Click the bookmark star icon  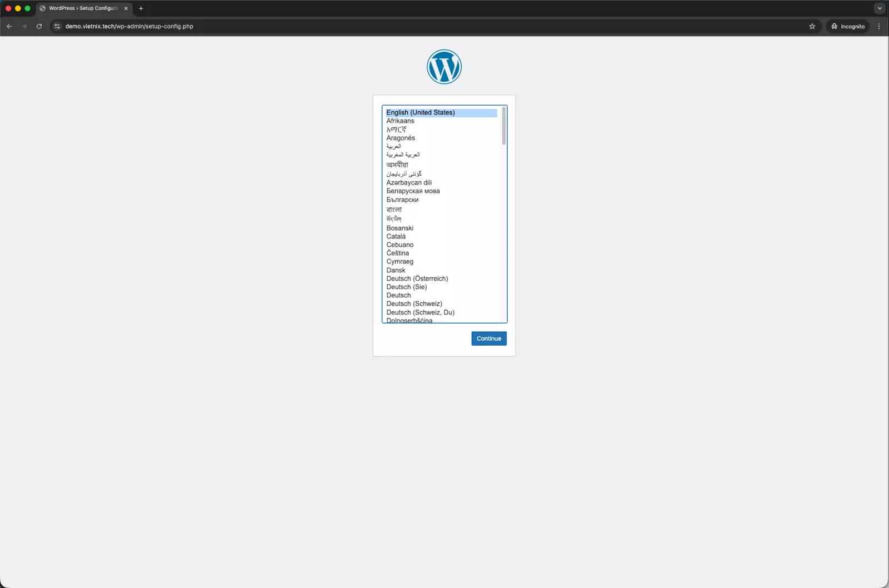coord(812,26)
